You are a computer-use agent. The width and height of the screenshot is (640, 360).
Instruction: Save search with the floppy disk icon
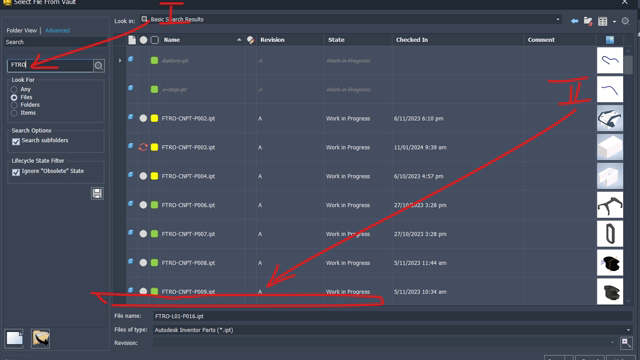97,193
